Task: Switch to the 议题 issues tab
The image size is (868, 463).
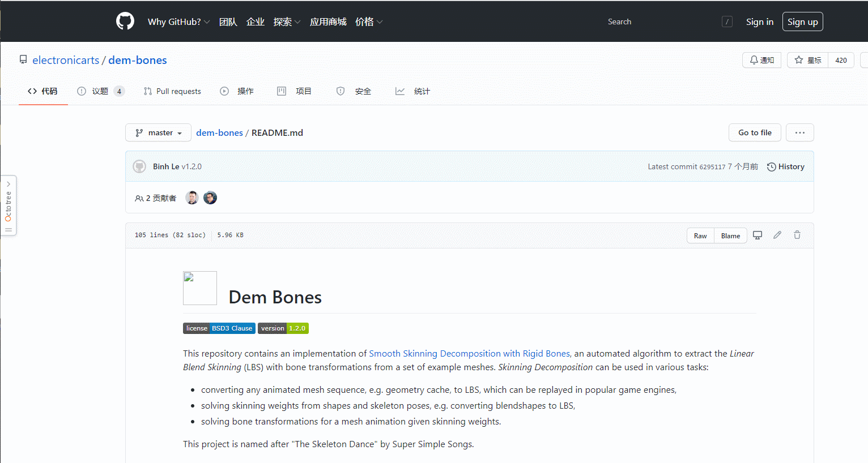Action: 100,91
